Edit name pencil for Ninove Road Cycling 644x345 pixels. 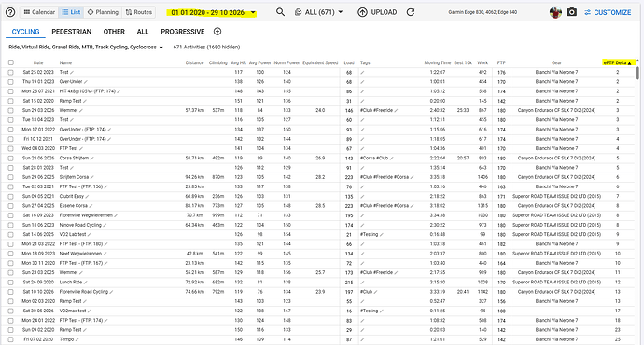tap(105, 226)
